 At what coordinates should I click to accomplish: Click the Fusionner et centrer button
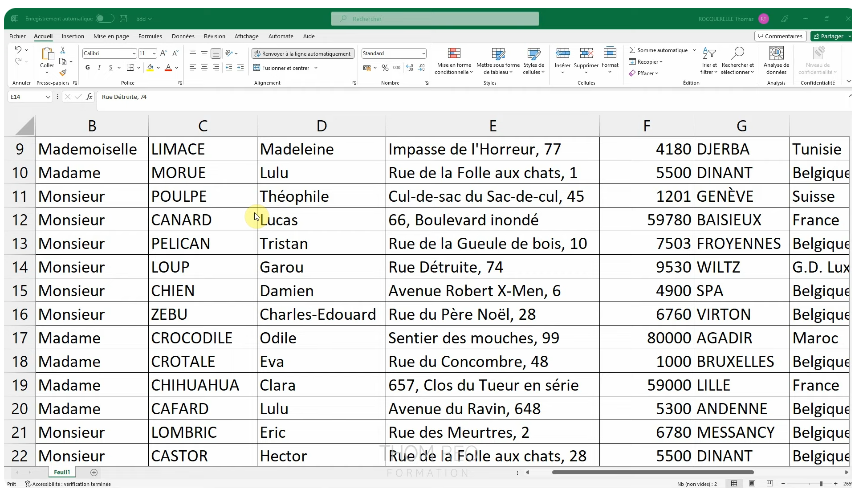285,68
